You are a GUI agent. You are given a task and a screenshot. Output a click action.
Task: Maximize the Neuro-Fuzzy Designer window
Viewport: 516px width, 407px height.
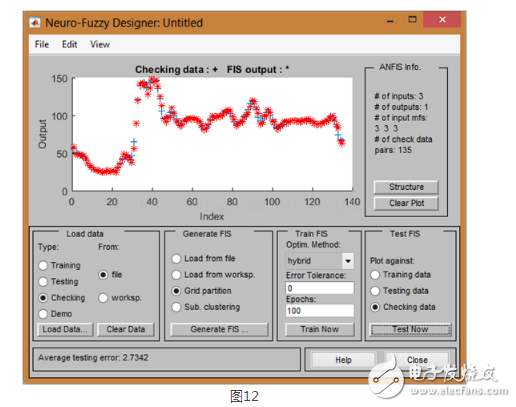pyautogui.click(x=412, y=20)
